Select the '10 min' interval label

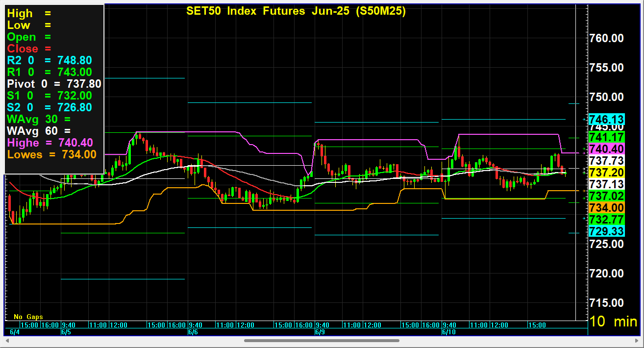tap(613, 322)
